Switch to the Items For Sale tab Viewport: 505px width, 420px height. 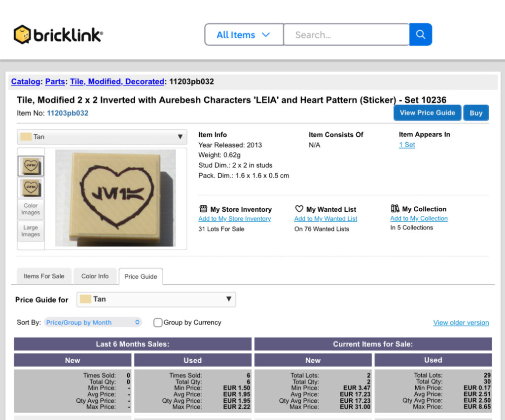(x=44, y=276)
